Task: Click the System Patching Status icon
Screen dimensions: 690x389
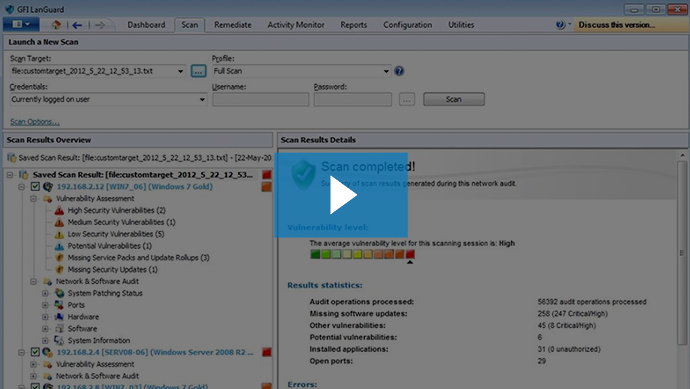Action: pos(59,293)
